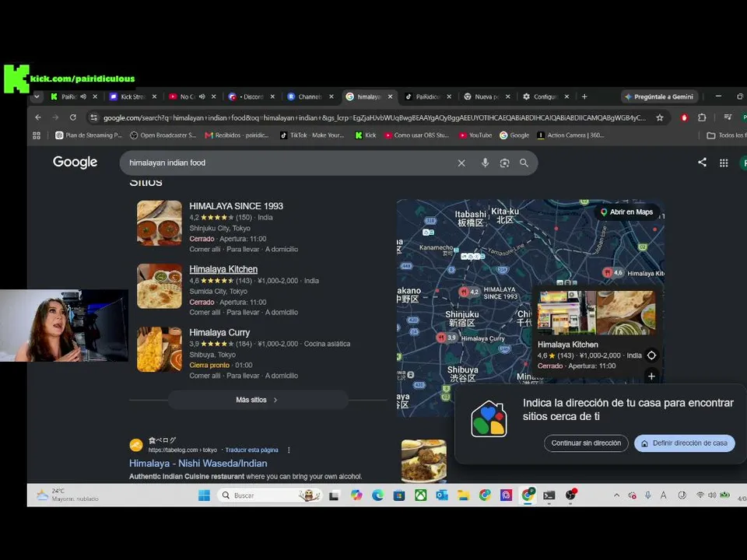
Task: Open more options for the tabelog result
Action: pyautogui.click(x=289, y=450)
